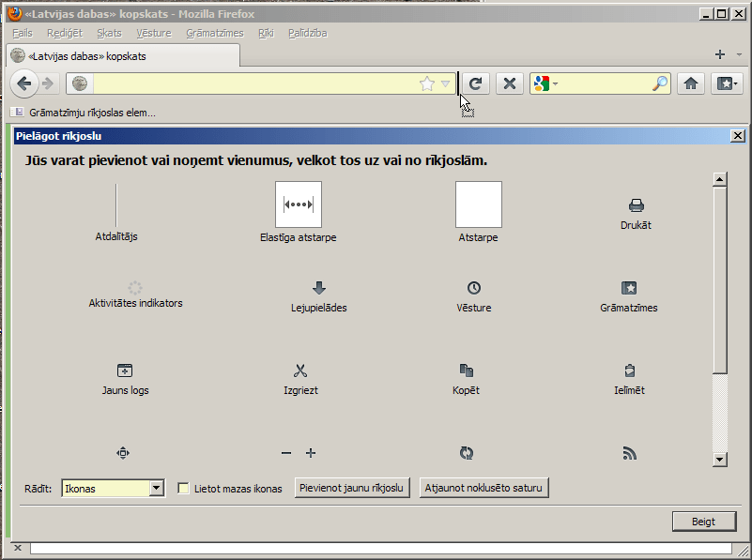Click scrollbar up arrow in customize palette
752x560 pixels.
(719, 180)
